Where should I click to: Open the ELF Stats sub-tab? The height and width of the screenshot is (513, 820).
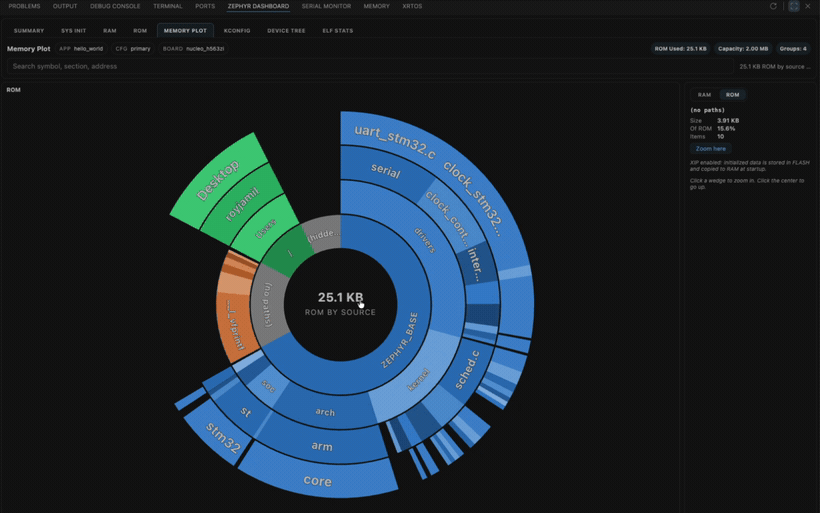[x=338, y=31]
